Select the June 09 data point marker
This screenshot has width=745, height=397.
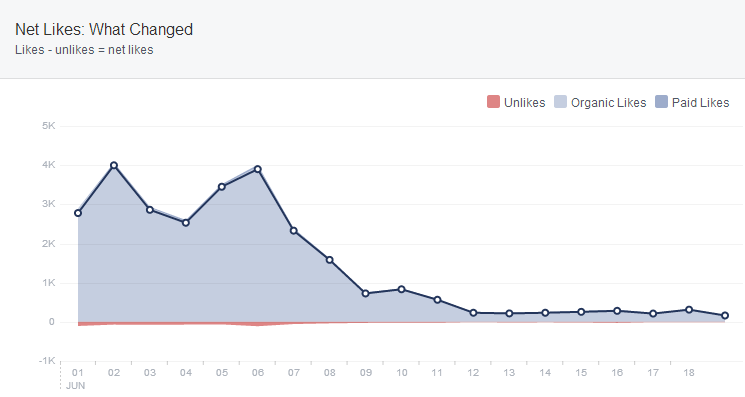click(x=365, y=293)
